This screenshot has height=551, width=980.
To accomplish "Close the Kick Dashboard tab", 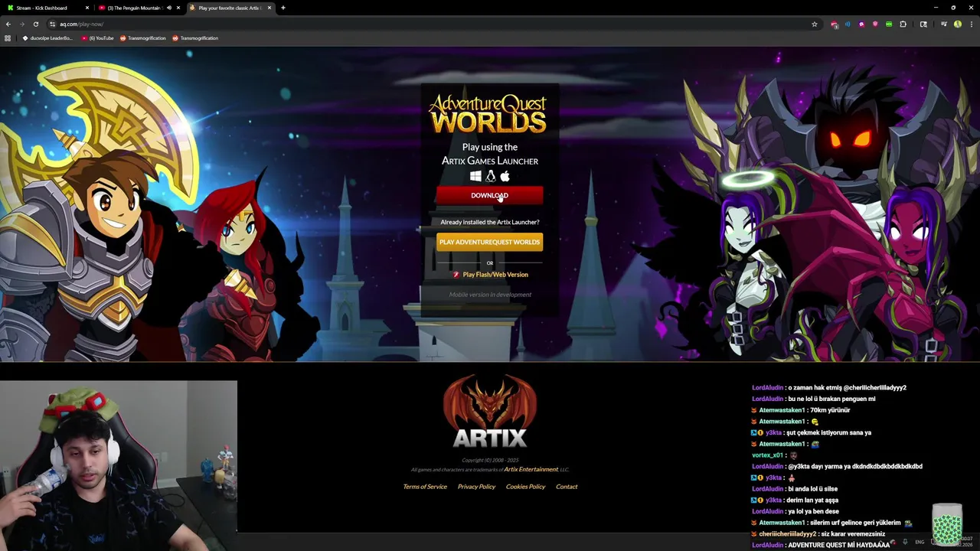I will click(x=87, y=8).
